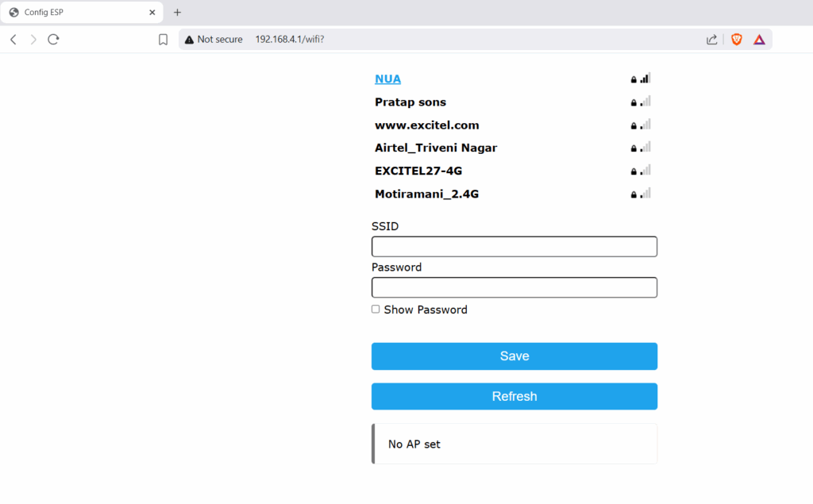Click the blue Refresh button
The image size is (813, 504).
pos(514,396)
